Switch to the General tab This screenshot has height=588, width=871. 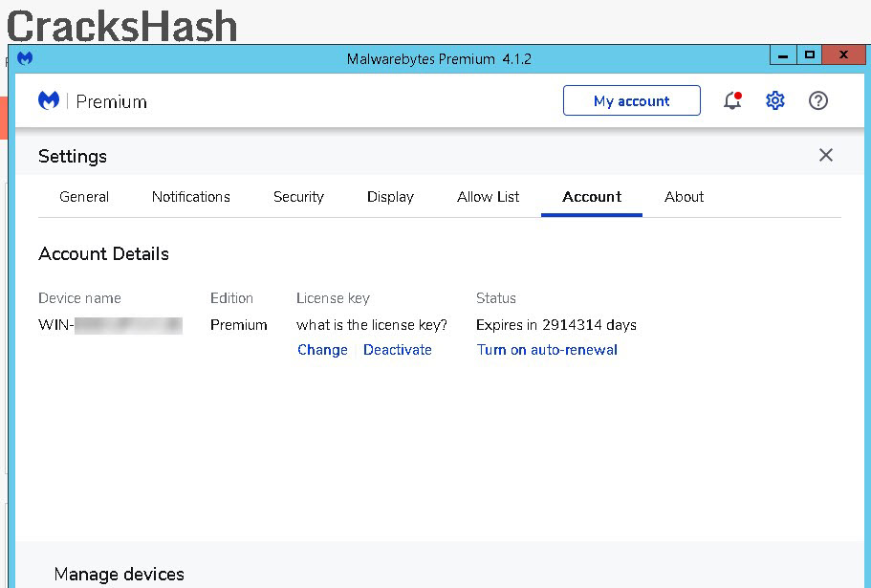[x=84, y=197]
